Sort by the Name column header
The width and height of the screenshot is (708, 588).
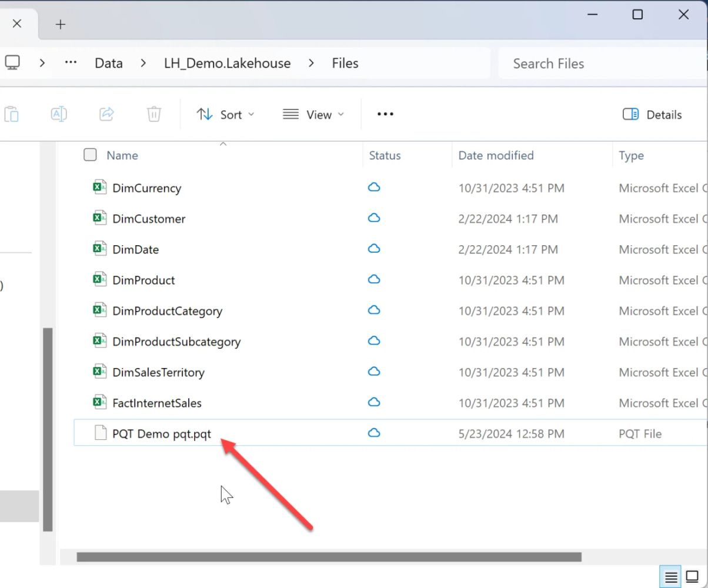pyautogui.click(x=122, y=155)
